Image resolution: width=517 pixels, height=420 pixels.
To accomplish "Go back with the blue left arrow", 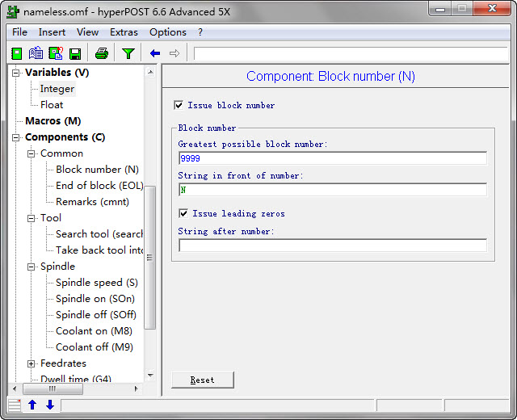I will (155, 53).
